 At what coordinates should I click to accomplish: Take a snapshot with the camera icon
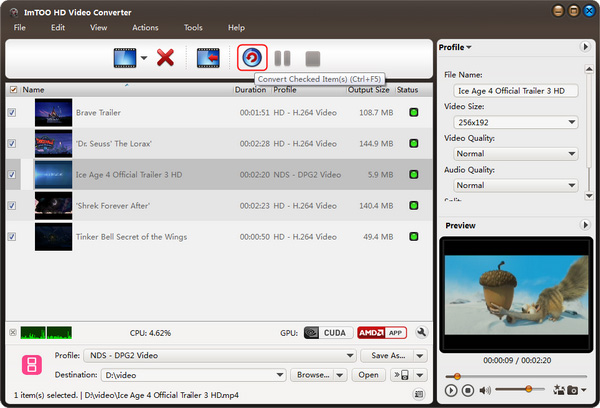572,390
